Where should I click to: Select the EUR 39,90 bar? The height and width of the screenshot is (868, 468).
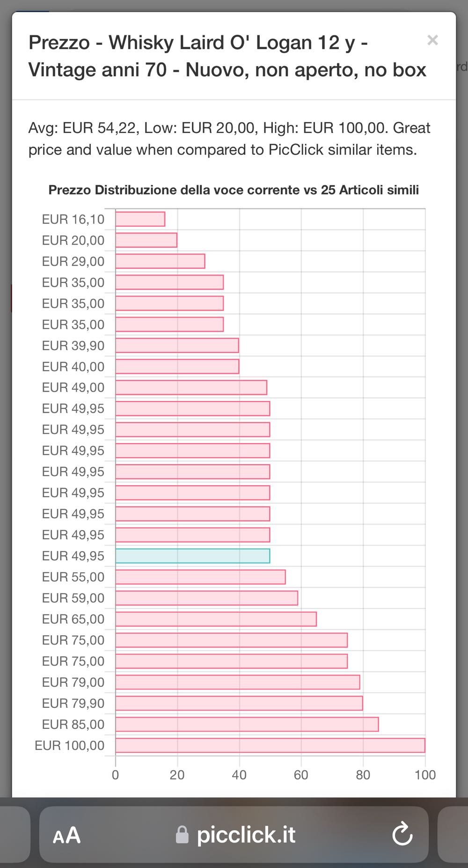pyautogui.click(x=177, y=346)
